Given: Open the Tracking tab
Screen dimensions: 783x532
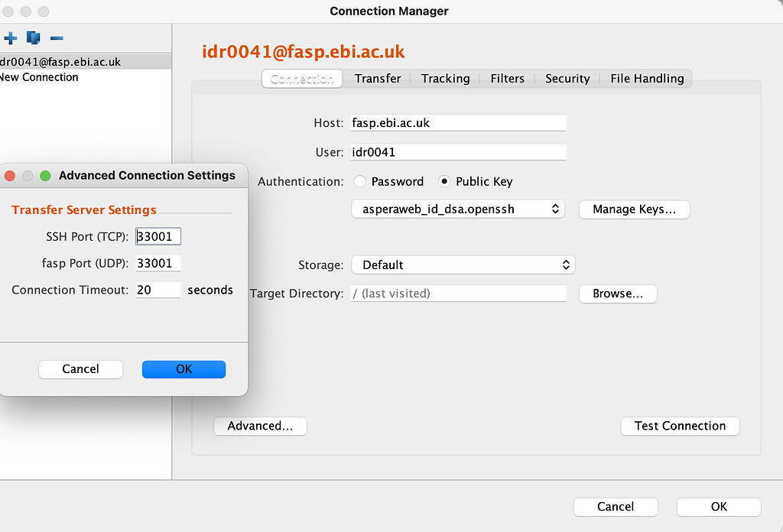Looking at the screenshot, I should pyautogui.click(x=445, y=78).
